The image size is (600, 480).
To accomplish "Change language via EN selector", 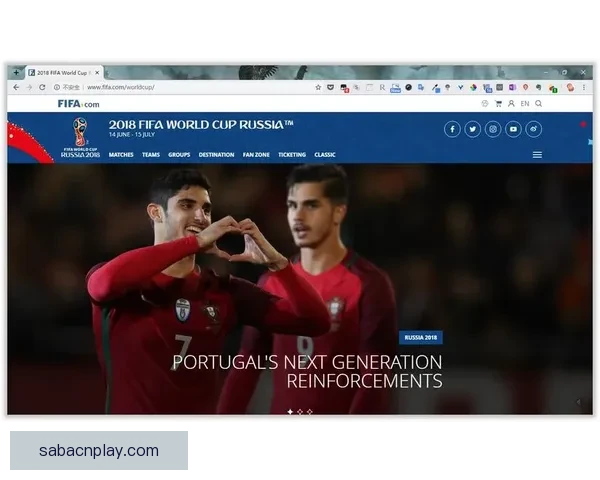I will [525, 103].
